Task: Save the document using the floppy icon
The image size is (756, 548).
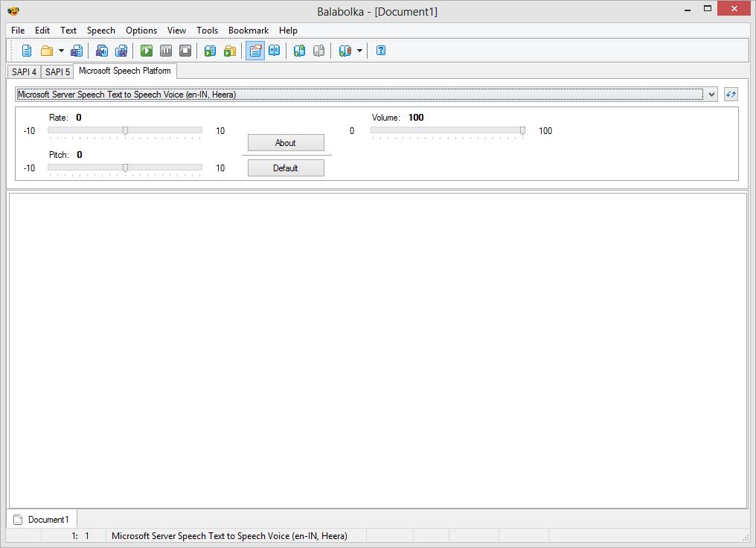Action: coord(77,51)
